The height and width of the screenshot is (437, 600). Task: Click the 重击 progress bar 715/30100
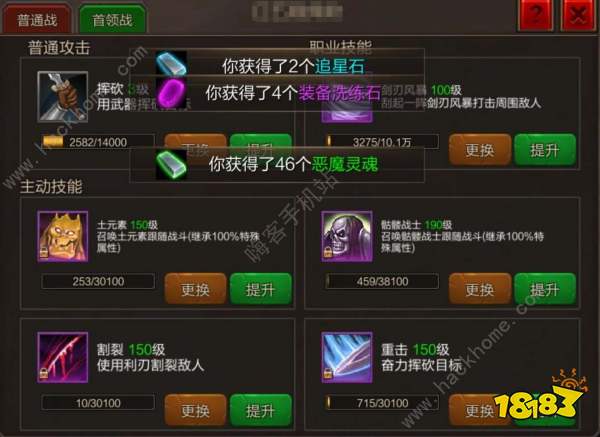coord(382,403)
